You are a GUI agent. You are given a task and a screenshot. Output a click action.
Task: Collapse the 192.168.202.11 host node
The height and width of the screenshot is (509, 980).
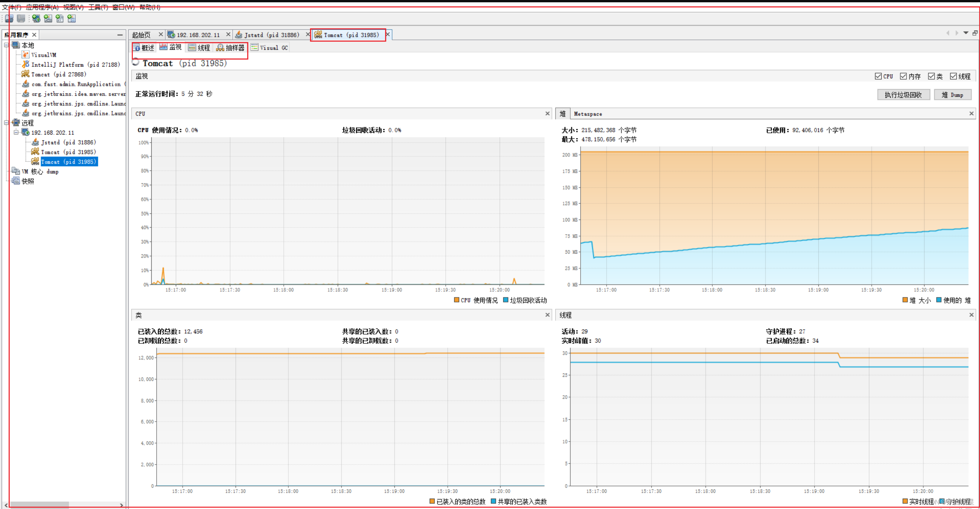(x=16, y=133)
